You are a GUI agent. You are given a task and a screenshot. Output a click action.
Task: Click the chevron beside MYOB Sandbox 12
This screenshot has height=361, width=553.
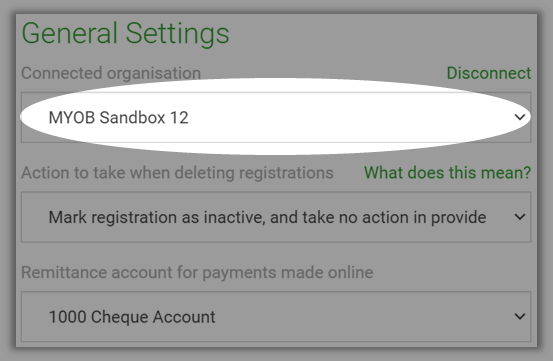coord(520,117)
